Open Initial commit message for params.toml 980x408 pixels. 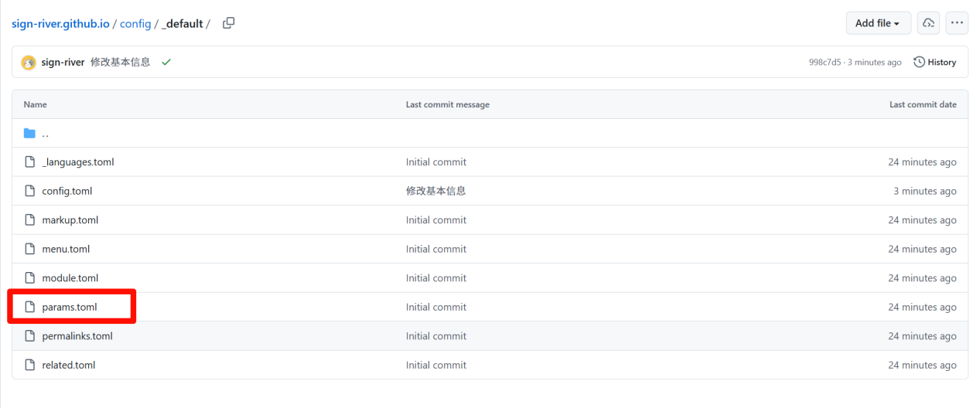436,307
